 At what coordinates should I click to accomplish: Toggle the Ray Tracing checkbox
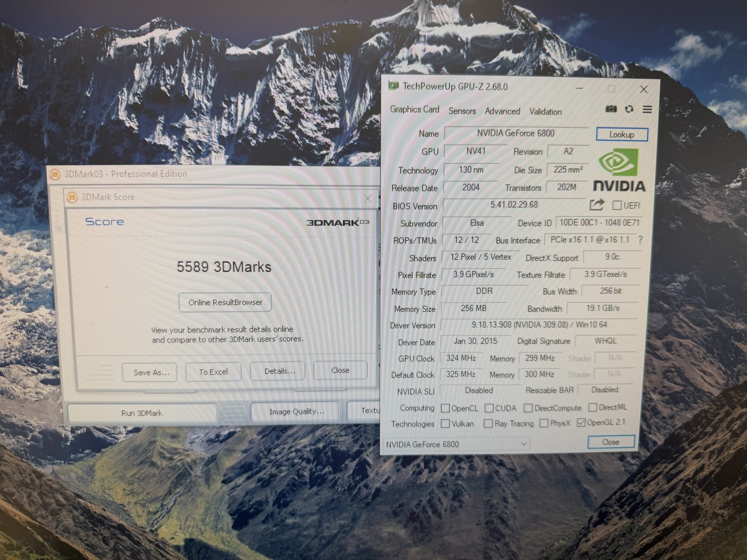(x=488, y=423)
